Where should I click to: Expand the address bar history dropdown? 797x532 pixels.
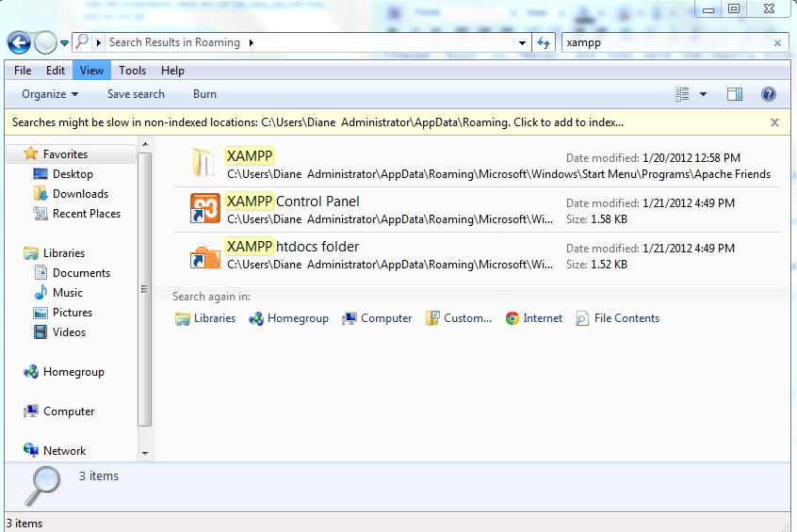tap(523, 42)
